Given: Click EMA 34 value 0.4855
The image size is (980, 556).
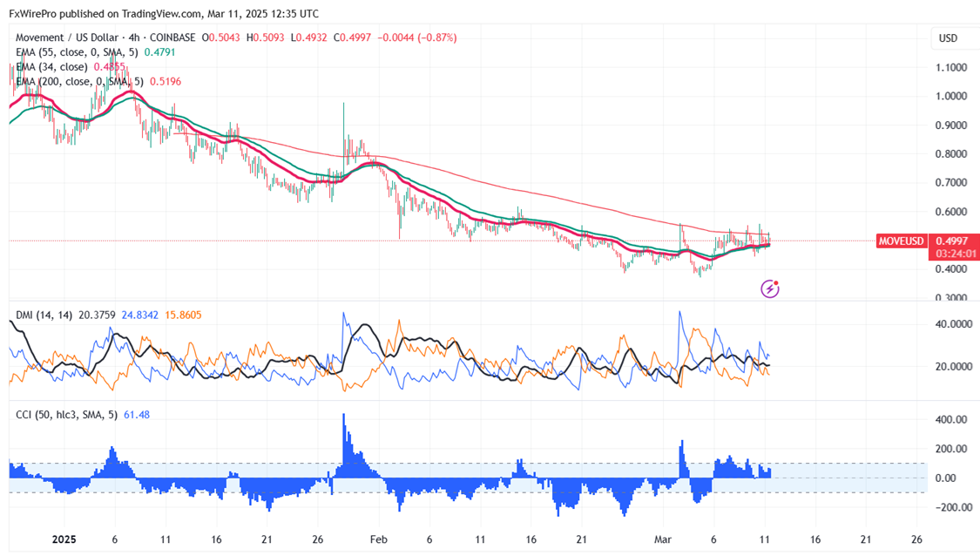Looking at the screenshot, I should tap(110, 67).
